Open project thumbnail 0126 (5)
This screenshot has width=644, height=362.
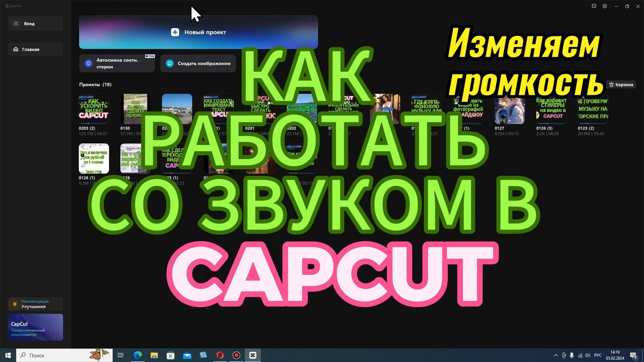551,109
